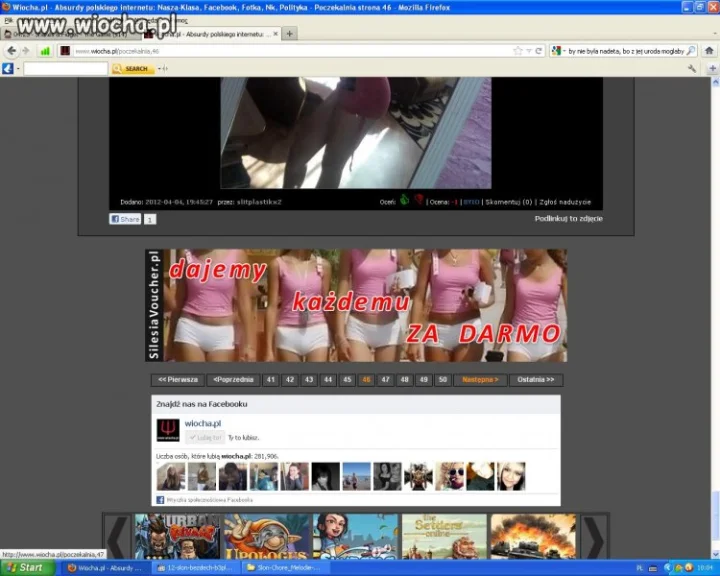Show next games with right carousel arrow

[595, 536]
